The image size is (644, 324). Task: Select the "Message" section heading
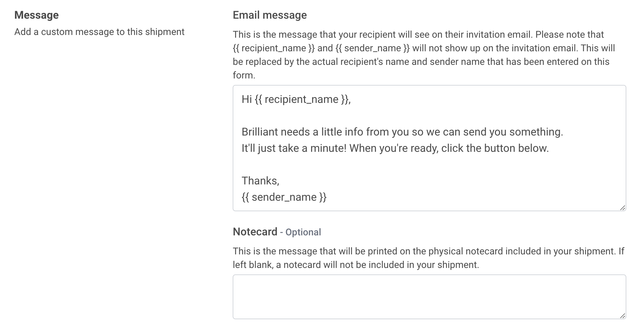[36, 15]
